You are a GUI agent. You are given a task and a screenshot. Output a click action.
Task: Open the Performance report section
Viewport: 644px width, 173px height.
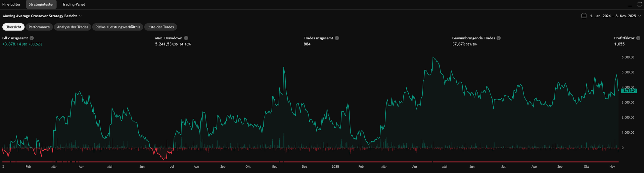pos(39,27)
